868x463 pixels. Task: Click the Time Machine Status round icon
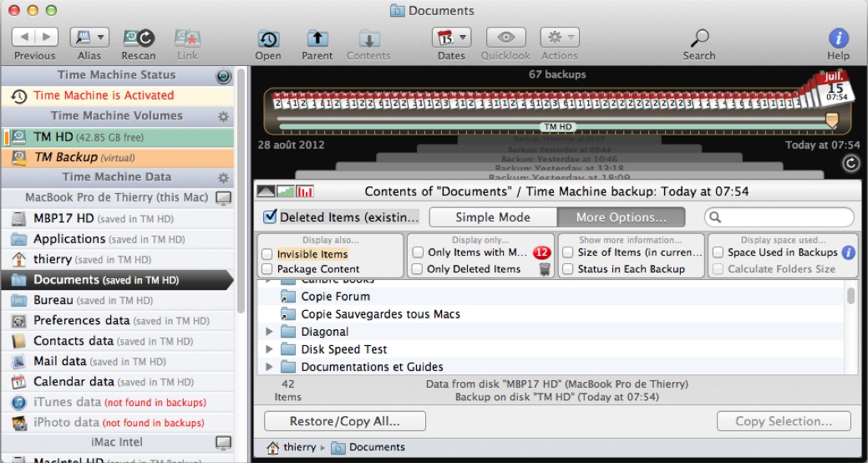[223, 76]
